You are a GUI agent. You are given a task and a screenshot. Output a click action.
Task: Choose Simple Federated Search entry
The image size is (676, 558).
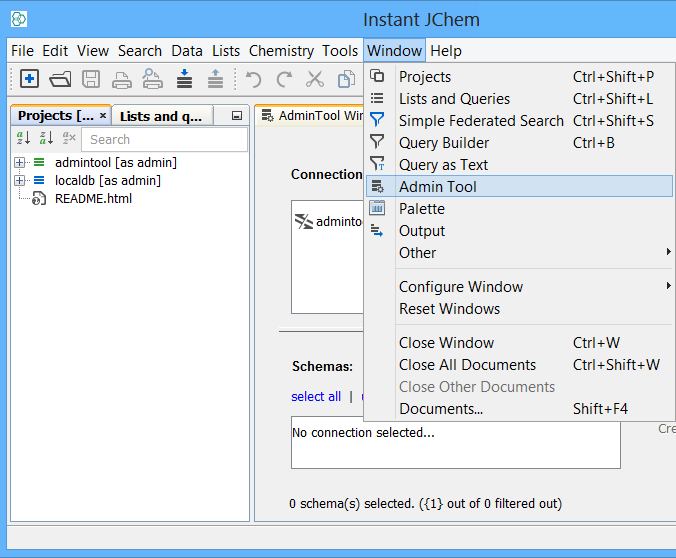[520, 121]
